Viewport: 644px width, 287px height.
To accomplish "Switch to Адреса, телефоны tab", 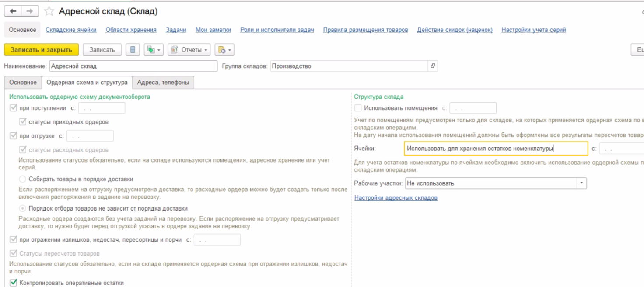I will click(163, 82).
